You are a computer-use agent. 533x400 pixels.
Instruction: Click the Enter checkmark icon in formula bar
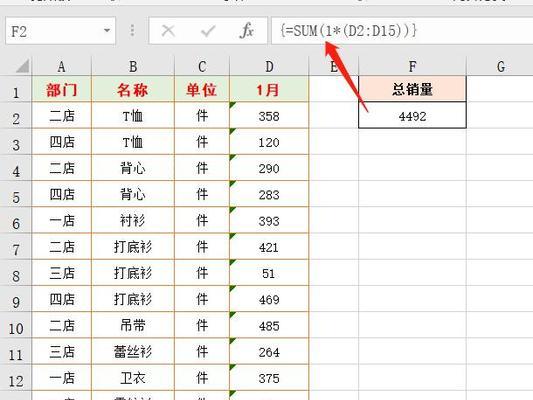click(x=208, y=31)
